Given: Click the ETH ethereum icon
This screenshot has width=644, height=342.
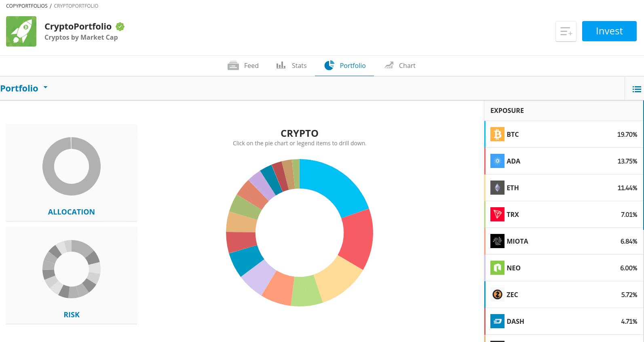Looking at the screenshot, I should (x=497, y=187).
